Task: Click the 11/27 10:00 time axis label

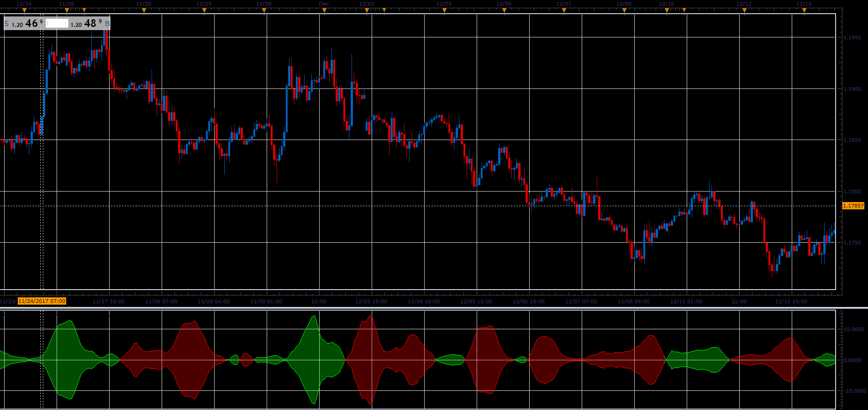Action: click(109, 301)
